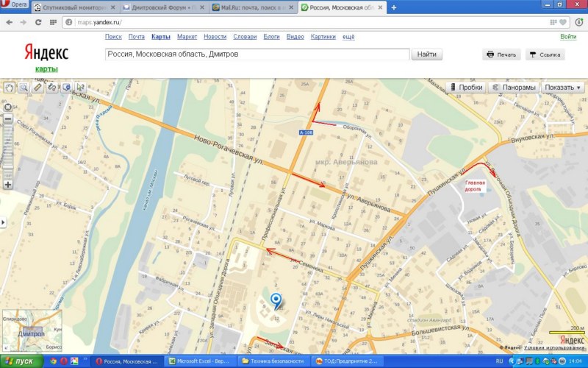588x368 pixels.
Task: Toggle the Панорамы panoramas layer
Action: pos(514,87)
